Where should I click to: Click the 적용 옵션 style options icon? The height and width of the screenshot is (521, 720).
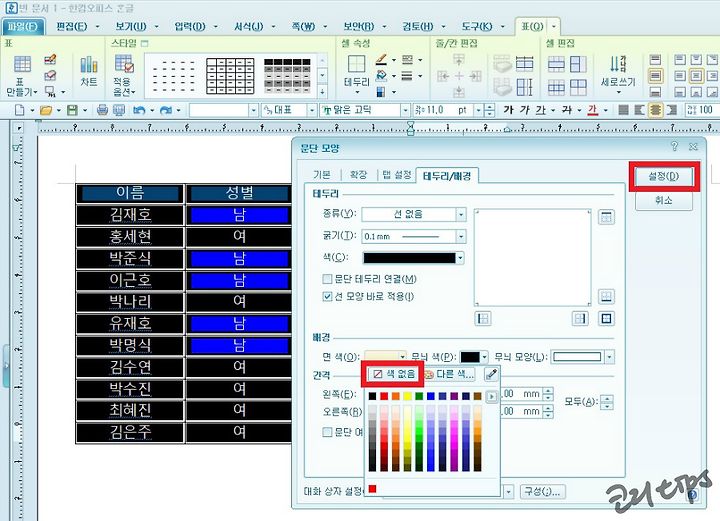tap(124, 64)
